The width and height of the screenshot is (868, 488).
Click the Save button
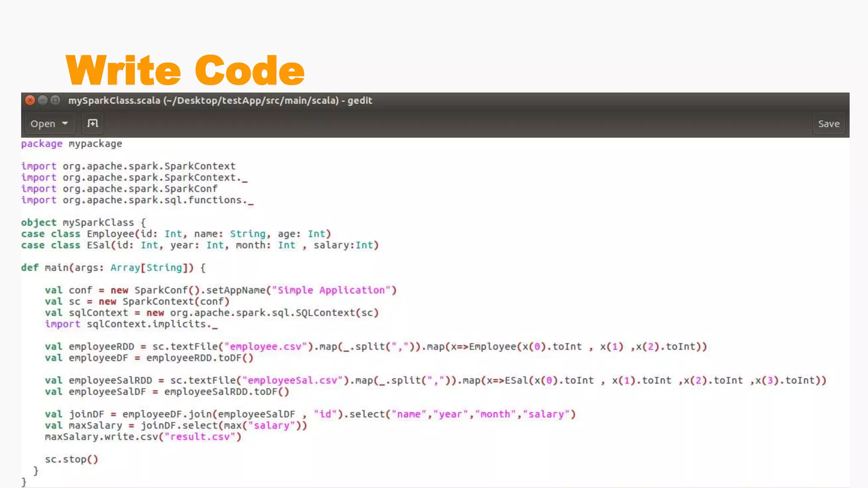click(x=829, y=124)
